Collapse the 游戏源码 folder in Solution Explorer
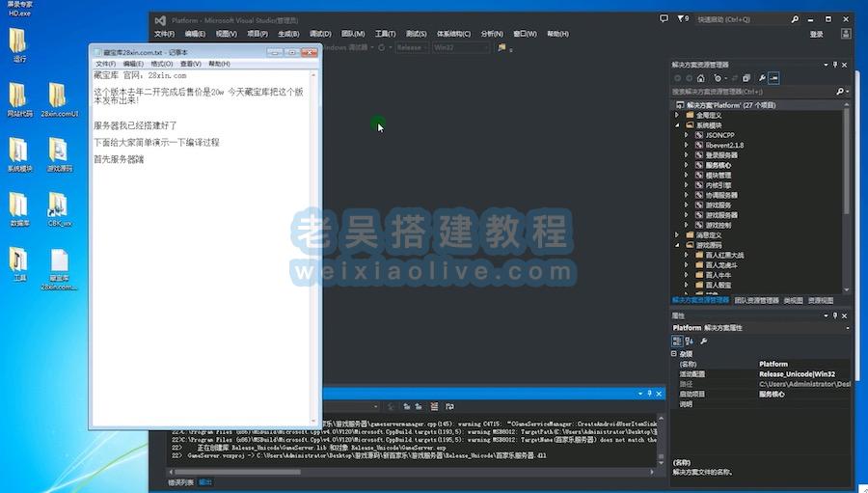 pyautogui.click(x=676, y=245)
